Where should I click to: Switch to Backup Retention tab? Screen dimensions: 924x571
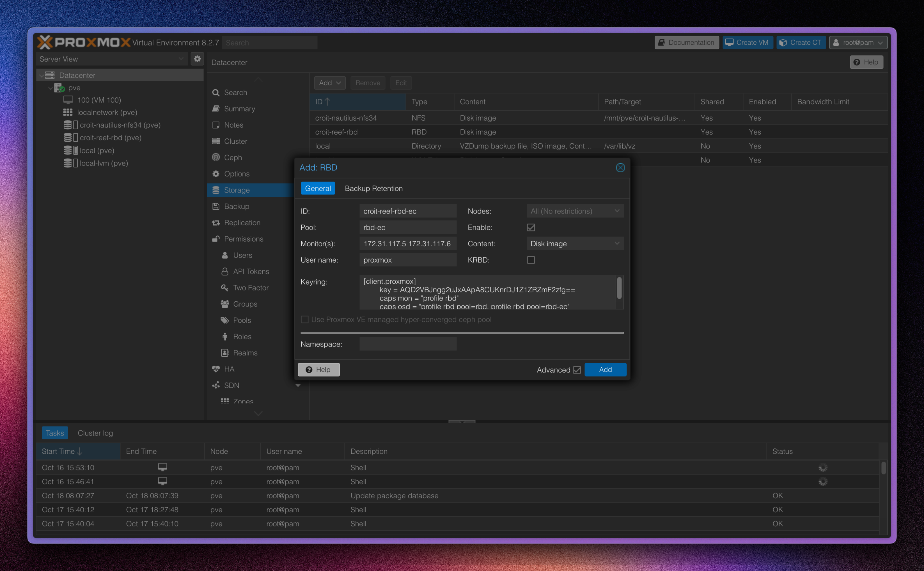point(373,188)
